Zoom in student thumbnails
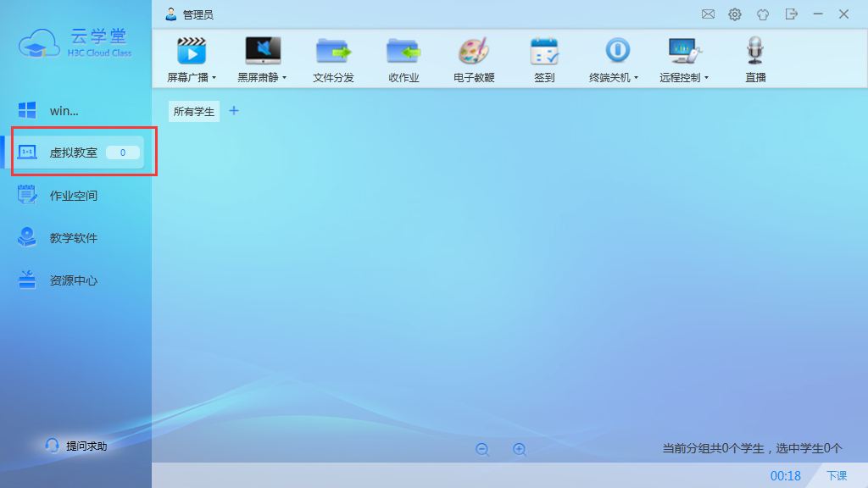The image size is (868, 488). tap(520, 449)
